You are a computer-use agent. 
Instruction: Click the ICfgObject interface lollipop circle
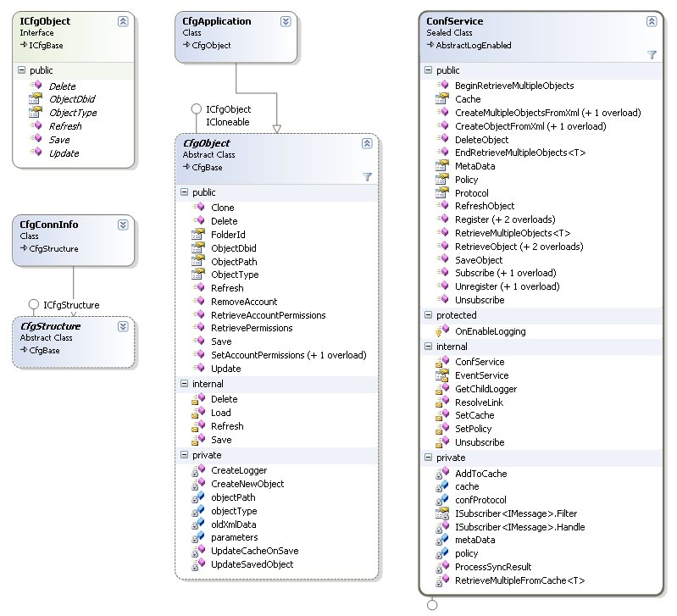click(197, 108)
